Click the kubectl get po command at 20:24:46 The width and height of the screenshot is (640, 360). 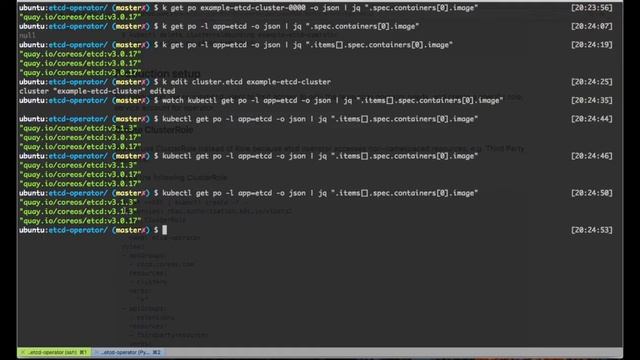coord(320,156)
